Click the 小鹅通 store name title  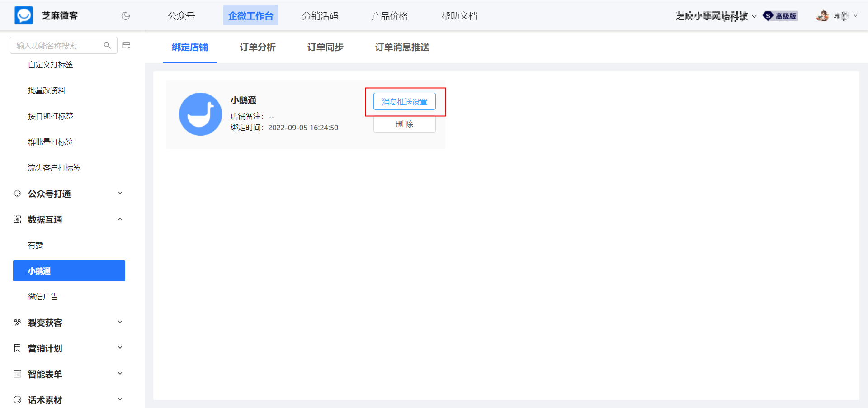click(243, 100)
